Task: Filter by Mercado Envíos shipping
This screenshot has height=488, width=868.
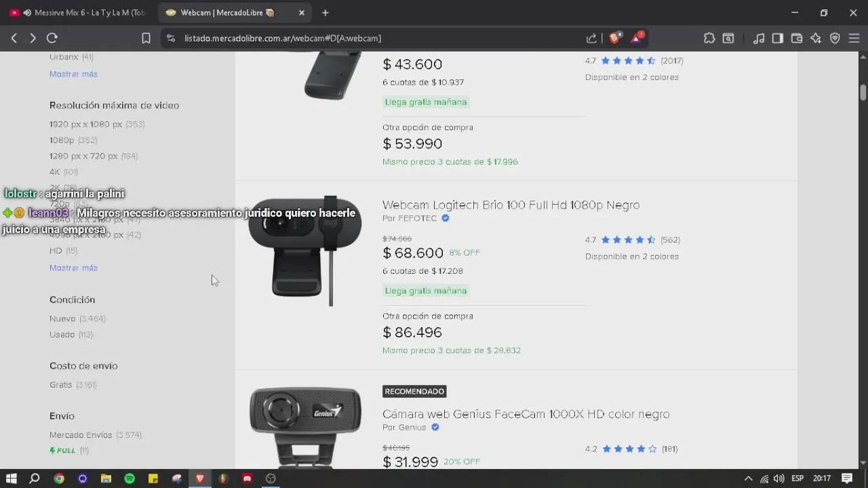Action: pos(96,434)
